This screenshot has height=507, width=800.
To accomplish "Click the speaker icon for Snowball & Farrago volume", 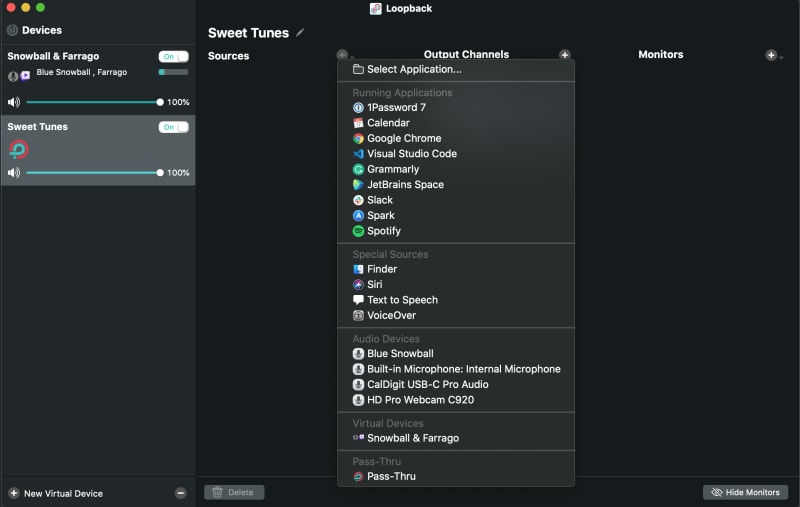I will tap(14, 102).
